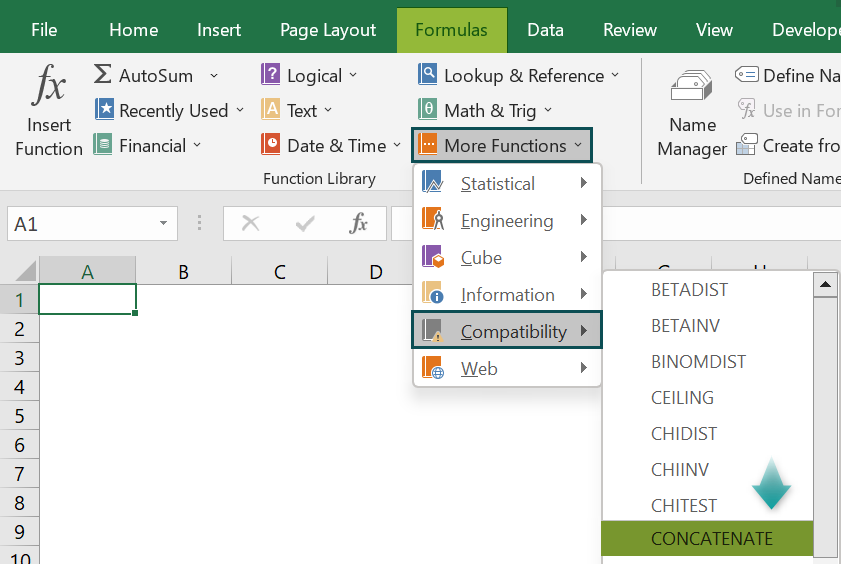Expand the AutoSum dropdown arrow
This screenshot has width=841, height=564.
point(213,76)
